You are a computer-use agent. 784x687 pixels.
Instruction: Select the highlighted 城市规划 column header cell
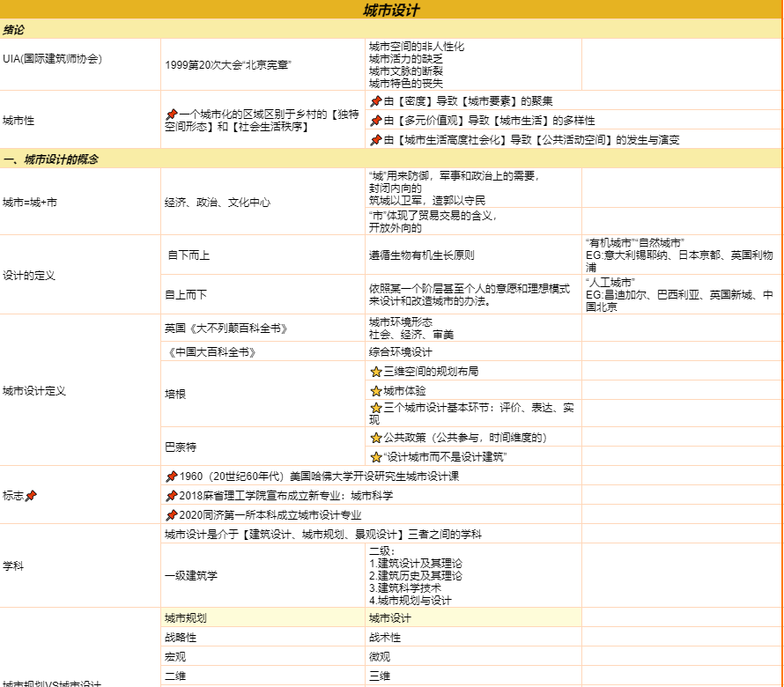pos(263,617)
